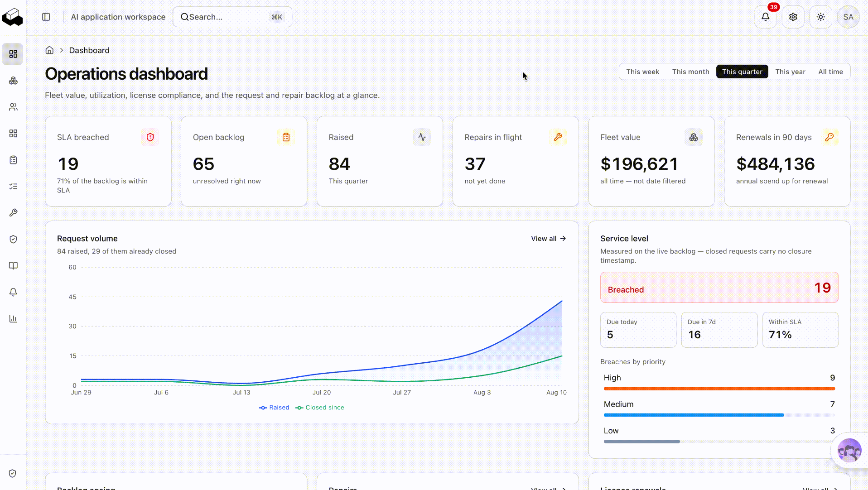Click the cubes icon on Fleet value card
The height and width of the screenshot is (490, 868).
click(x=694, y=137)
